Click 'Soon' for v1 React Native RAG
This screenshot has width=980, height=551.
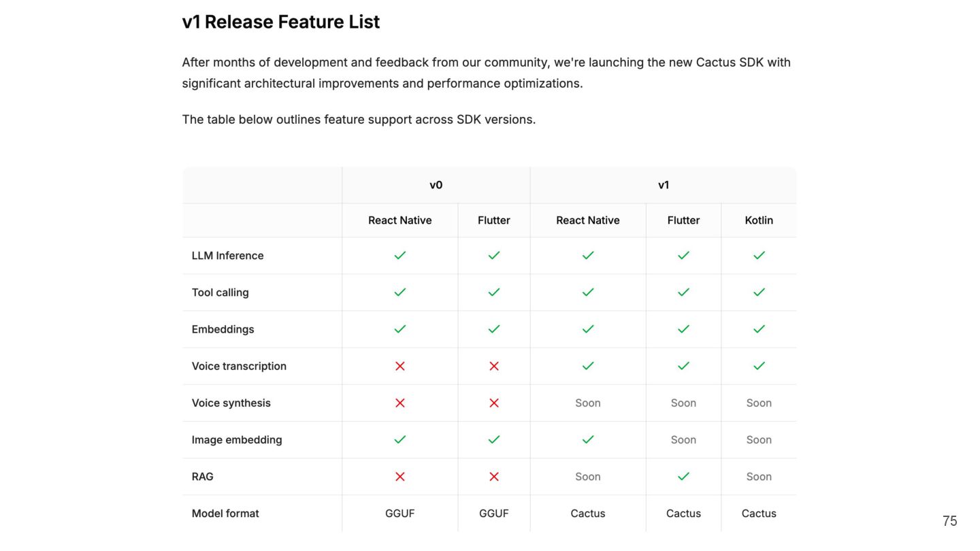click(x=588, y=476)
